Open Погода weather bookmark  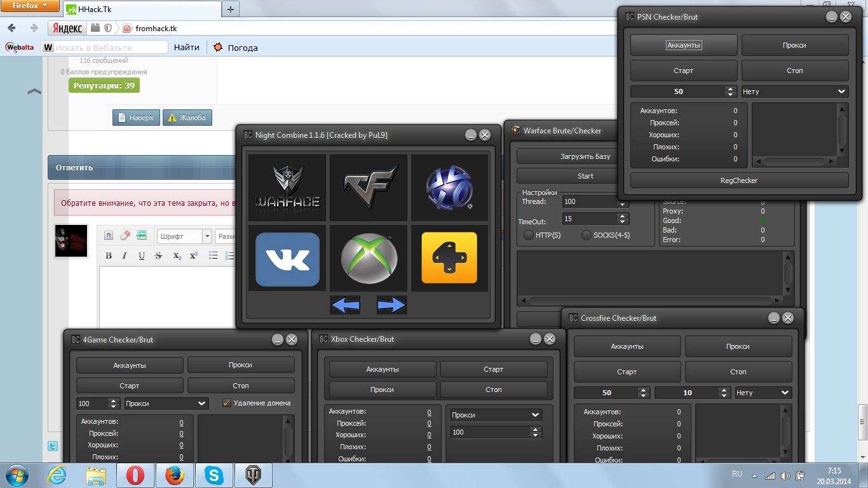coord(235,47)
